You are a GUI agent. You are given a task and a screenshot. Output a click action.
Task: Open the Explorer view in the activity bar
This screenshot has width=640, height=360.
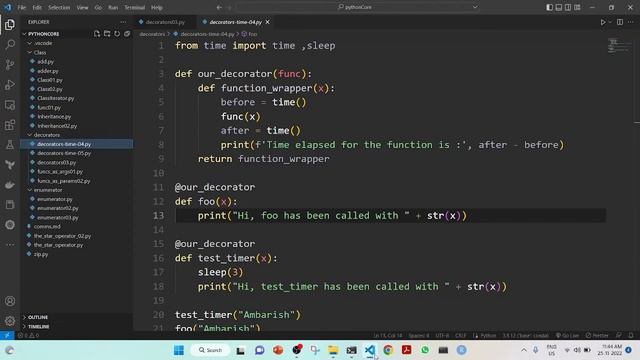point(10,24)
